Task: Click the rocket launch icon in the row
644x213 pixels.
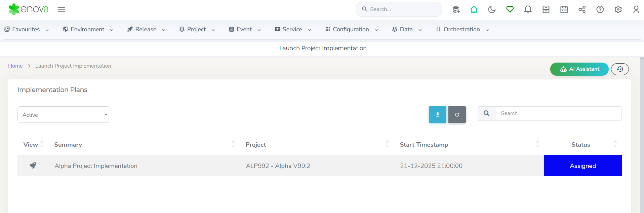Action: tap(33, 166)
